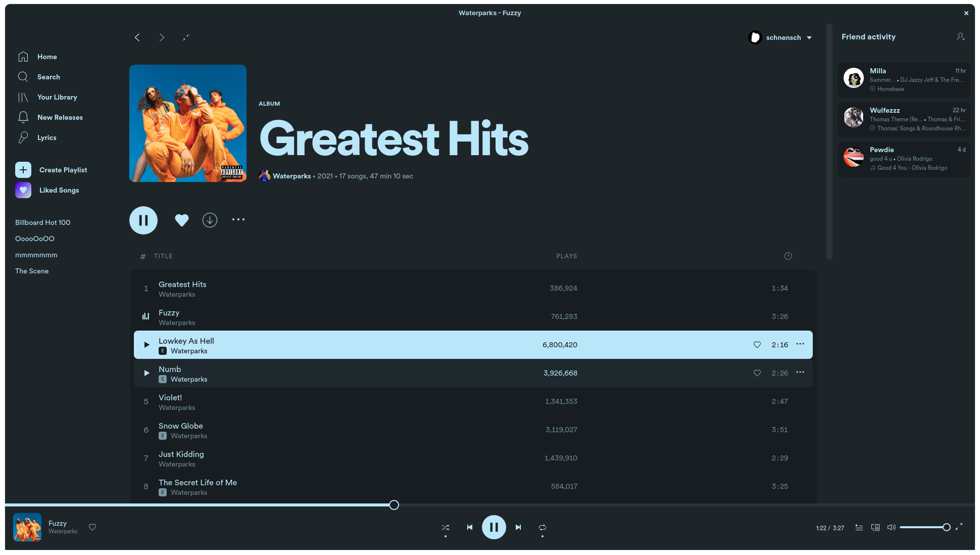Open the Waterparks artist link in album header
Viewport: 980px width, 555px height.
(x=291, y=176)
